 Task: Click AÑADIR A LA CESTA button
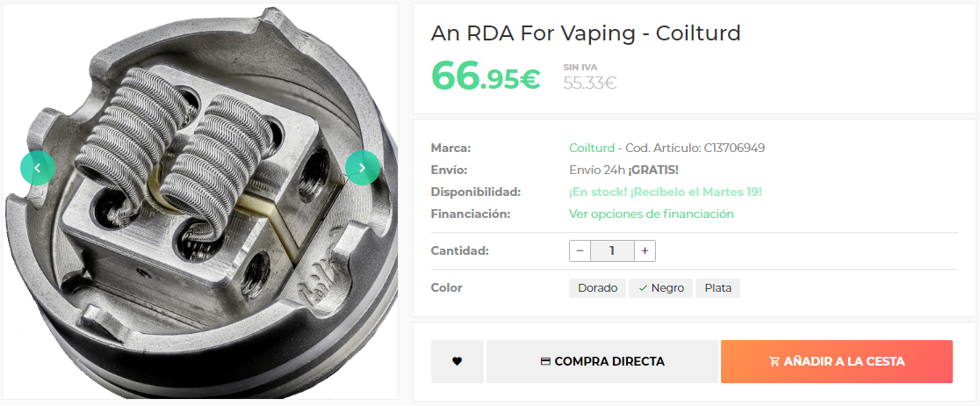click(x=836, y=361)
